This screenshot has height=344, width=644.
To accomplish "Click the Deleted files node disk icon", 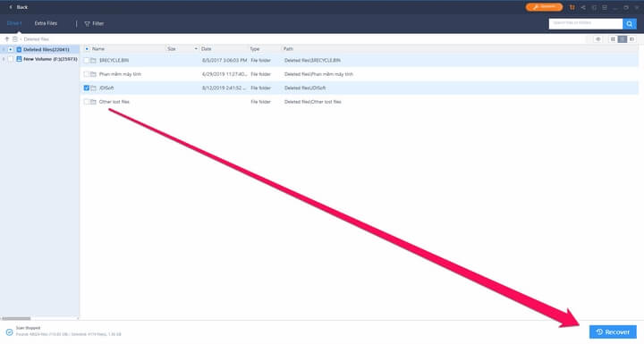I will [x=19, y=50].
